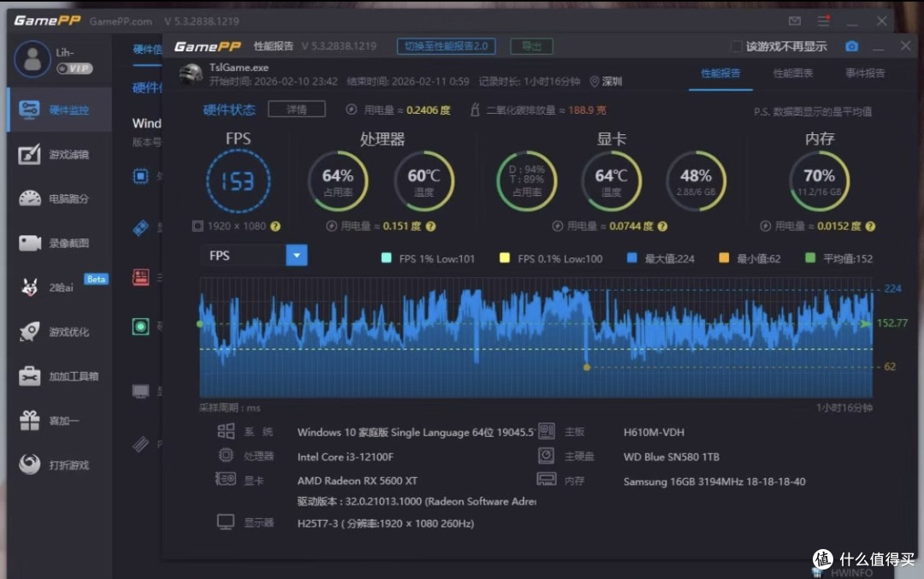Click the 显卡 graphics card icon in specs
Image resolution: width=924 pixels, height=579 pixels.
click(226, 480)
